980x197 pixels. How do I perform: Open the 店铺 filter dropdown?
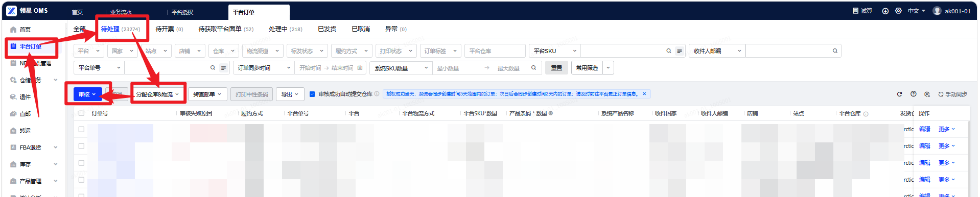point(191,51)
